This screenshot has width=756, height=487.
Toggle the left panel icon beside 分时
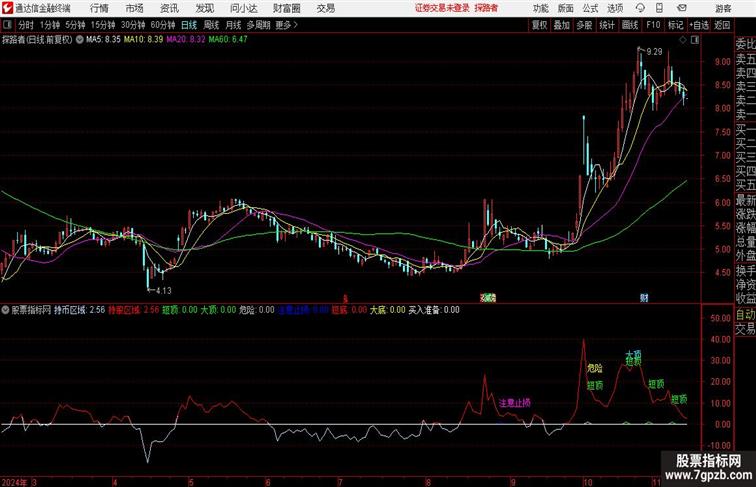coord(7,25)
